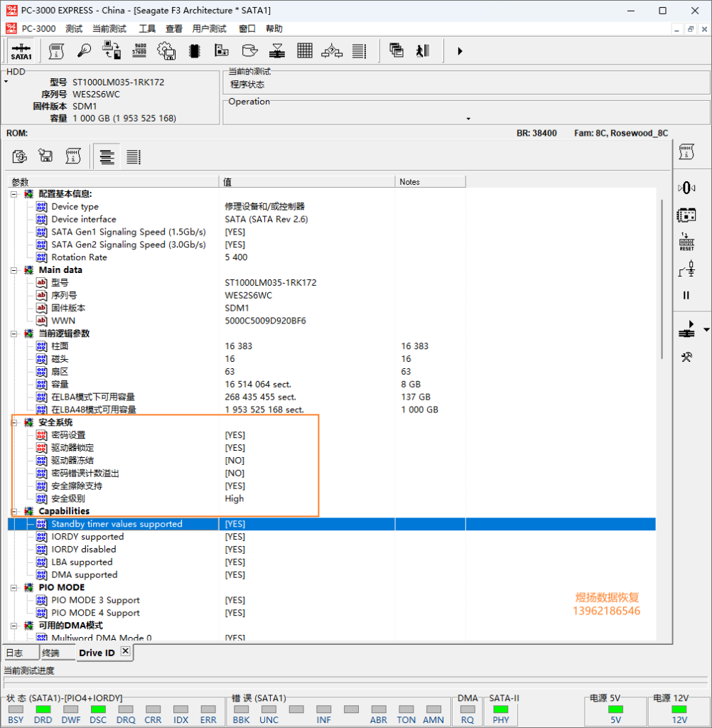Open the 当前测试 menu
The width and height of the screenshot is (712, 728).
[x=109, y=28]
